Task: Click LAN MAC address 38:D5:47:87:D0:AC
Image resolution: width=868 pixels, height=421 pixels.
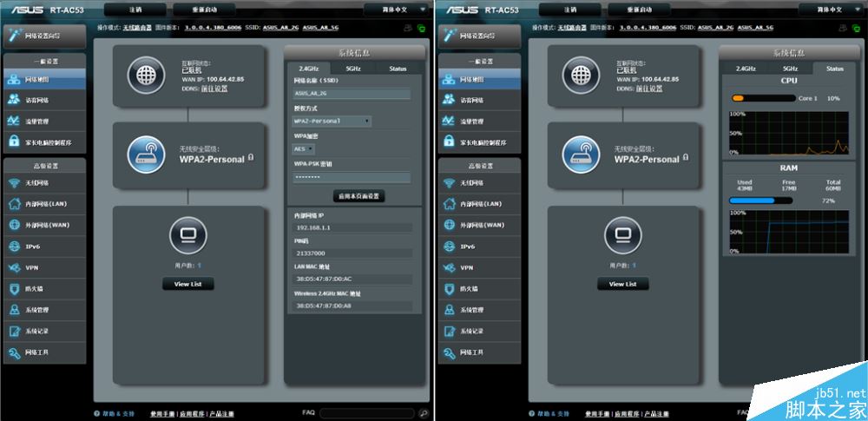Action: [352, 280]
